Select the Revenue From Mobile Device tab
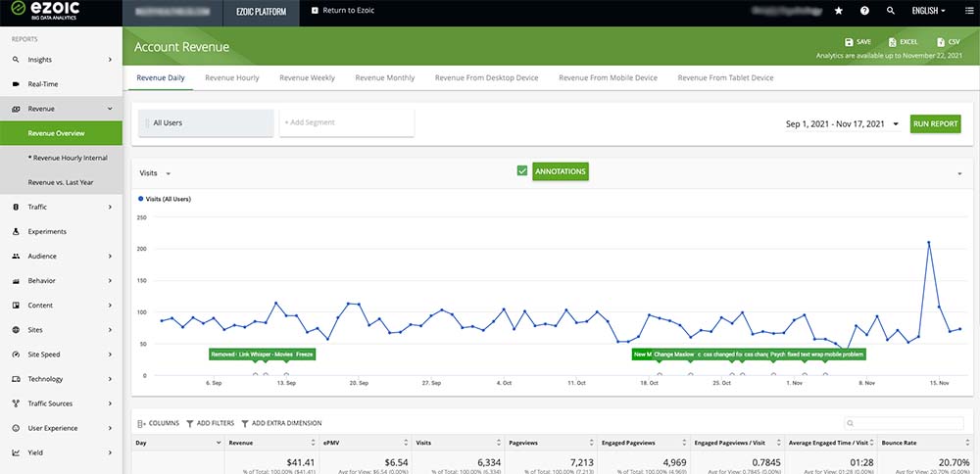The width and height of the screenshot is (980, 474). coord(608,78)
